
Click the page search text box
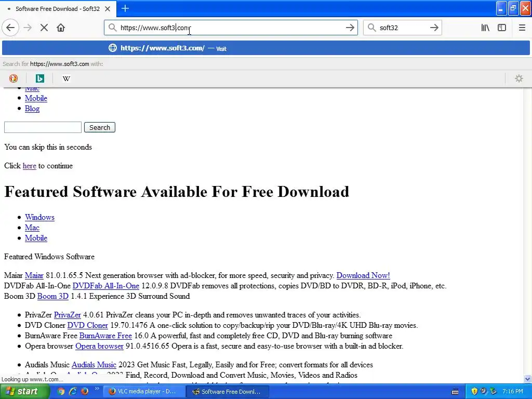pos(43,127)
